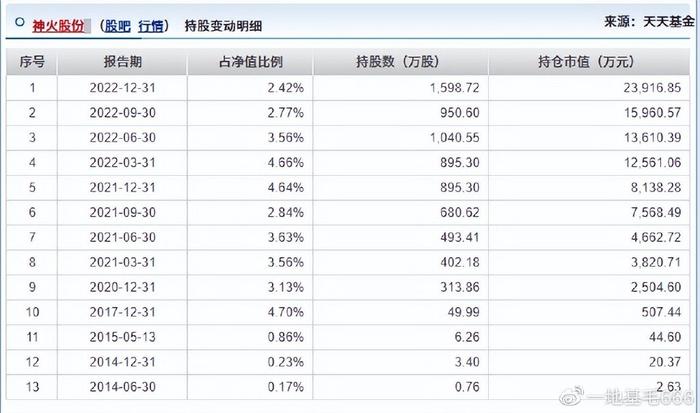Select the 1,598.72 shares held cell
This screenshot has height=413, width=700.
[x=400, y=88]
